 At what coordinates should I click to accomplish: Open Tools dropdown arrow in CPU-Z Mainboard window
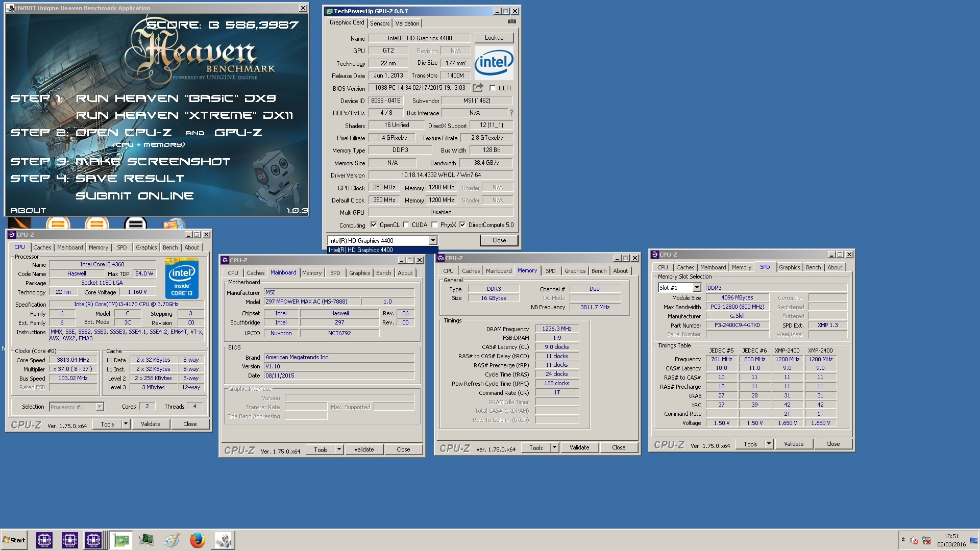pos(339,449)
